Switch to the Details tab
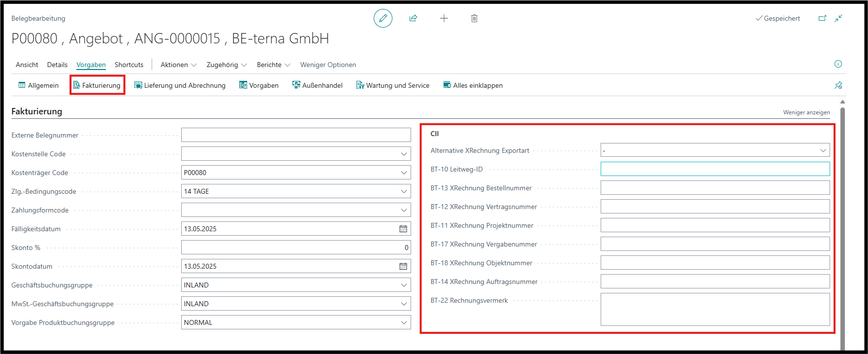868x354 pixels. click(x=57, y=65)
